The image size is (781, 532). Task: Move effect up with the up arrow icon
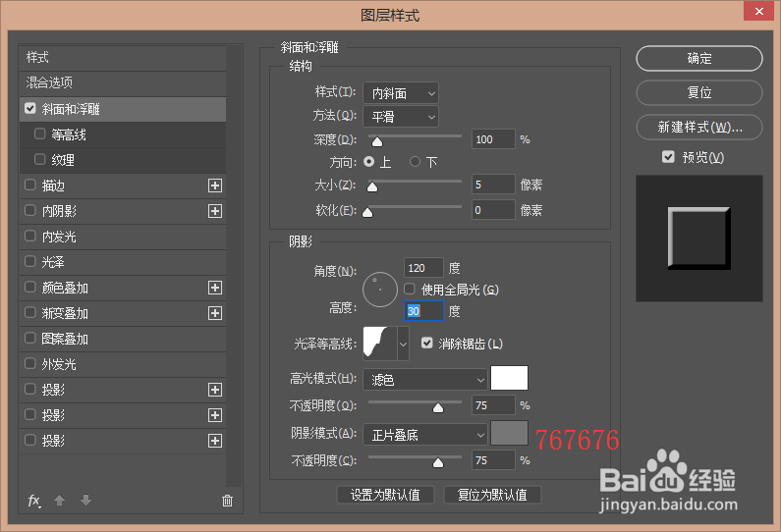(x=59, y=501)
